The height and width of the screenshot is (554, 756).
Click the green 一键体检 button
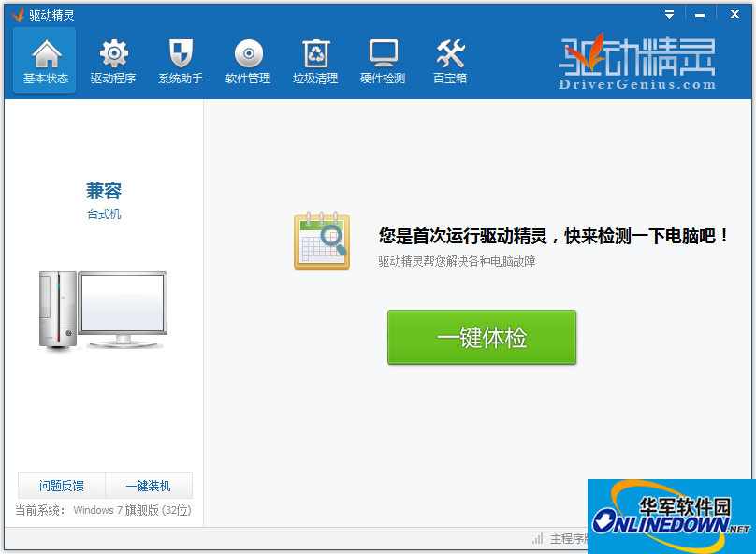click(x=482, y=337)
